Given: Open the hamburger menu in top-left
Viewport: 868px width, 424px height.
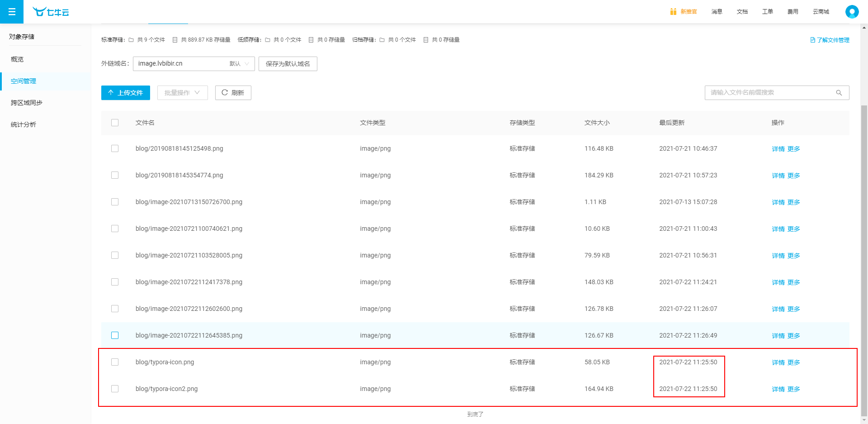Looking at the screenshot, I should pyautogui.click(x=12, y=12).
